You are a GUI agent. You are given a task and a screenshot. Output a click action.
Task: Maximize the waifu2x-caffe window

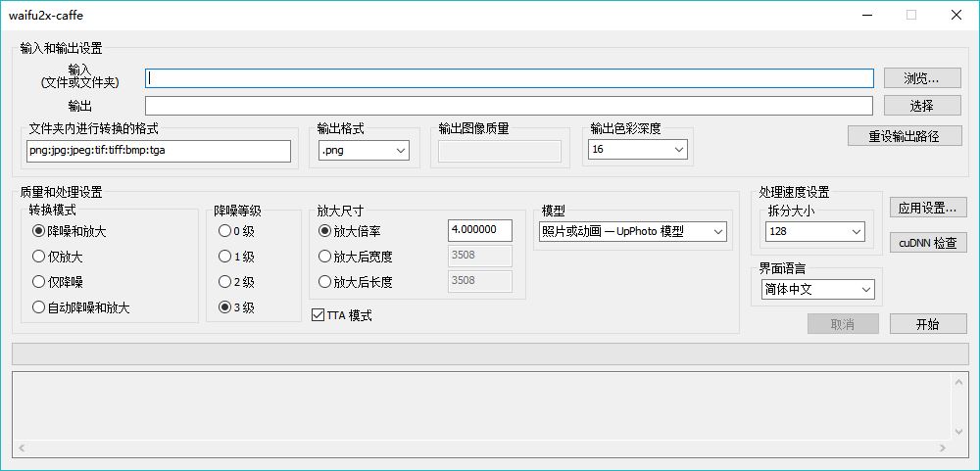tap(911, 15)
